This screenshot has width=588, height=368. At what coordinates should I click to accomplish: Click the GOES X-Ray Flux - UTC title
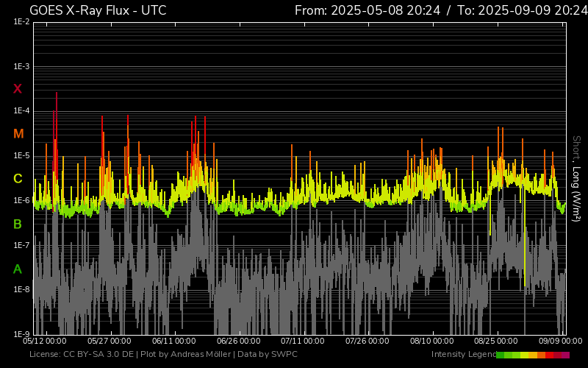[x=98, y=10]
